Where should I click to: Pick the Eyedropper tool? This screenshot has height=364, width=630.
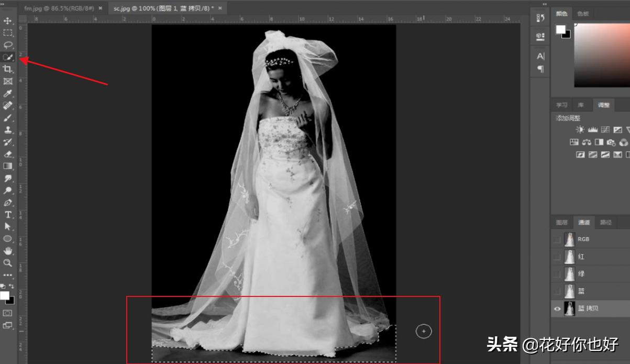coord(8,94)
